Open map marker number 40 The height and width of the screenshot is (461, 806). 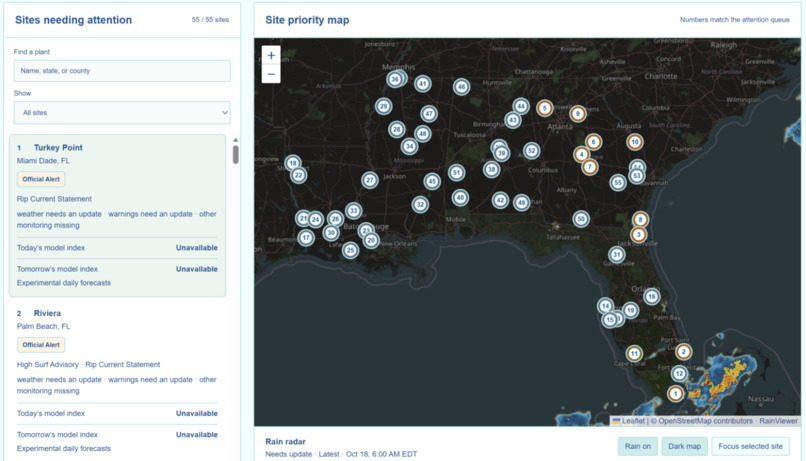point(460,197)
